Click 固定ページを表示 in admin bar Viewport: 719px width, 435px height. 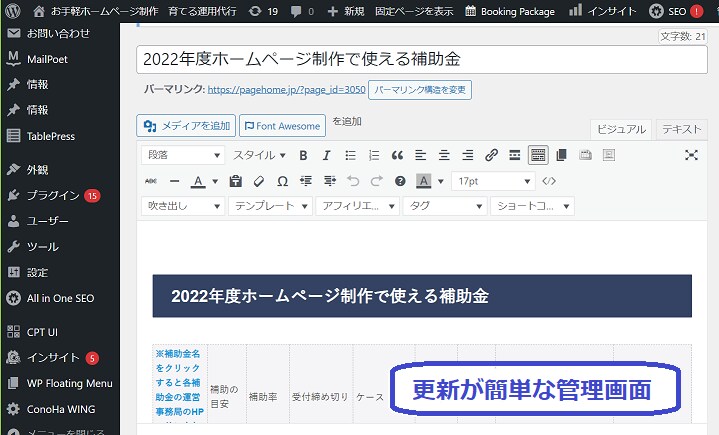(x=414, y=11)
